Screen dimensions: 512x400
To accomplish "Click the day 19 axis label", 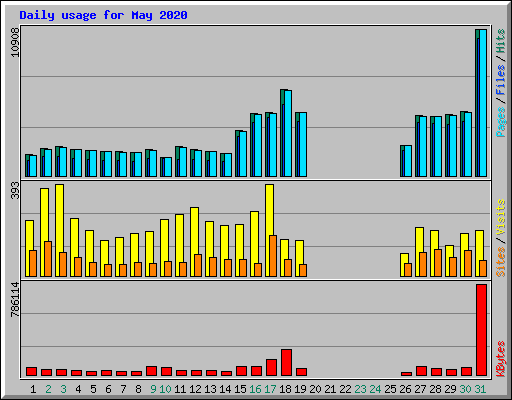I will pos(300,389).
